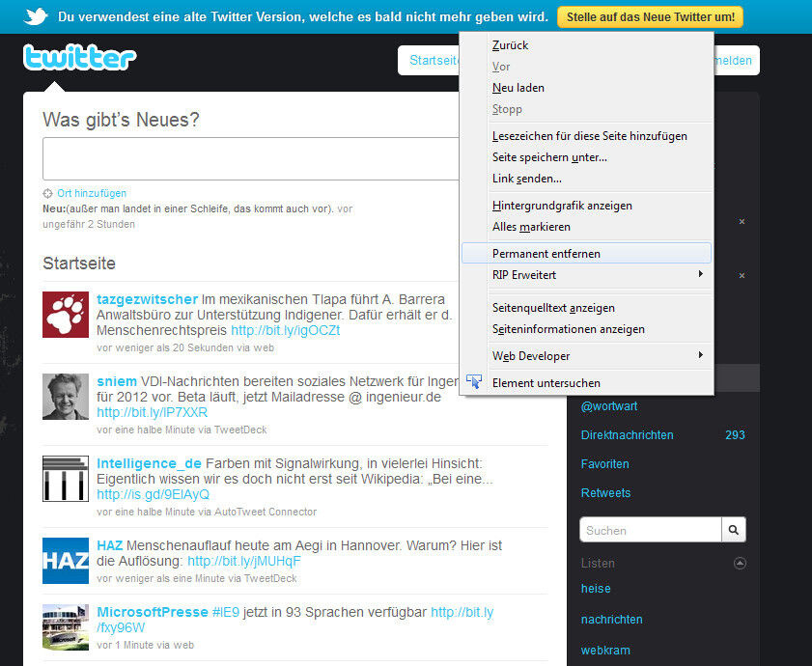Click the location crosshair icon near Ort hinzufügen

[47, 193]
